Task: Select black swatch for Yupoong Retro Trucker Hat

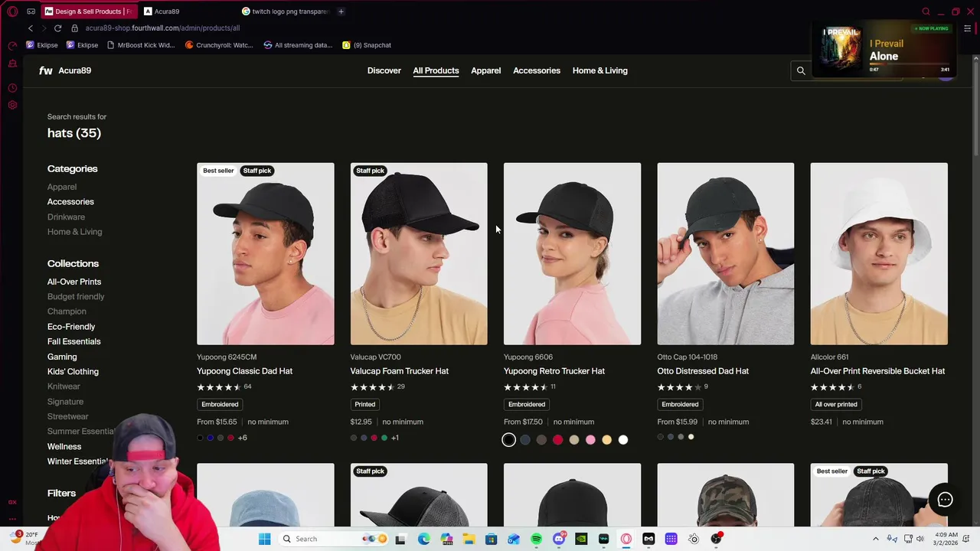Action: (509, 439)
